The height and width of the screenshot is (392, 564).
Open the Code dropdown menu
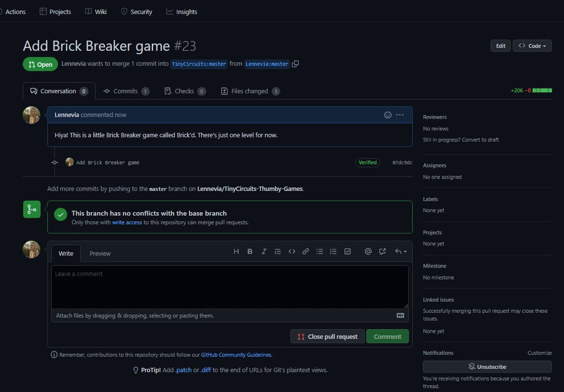532,46
